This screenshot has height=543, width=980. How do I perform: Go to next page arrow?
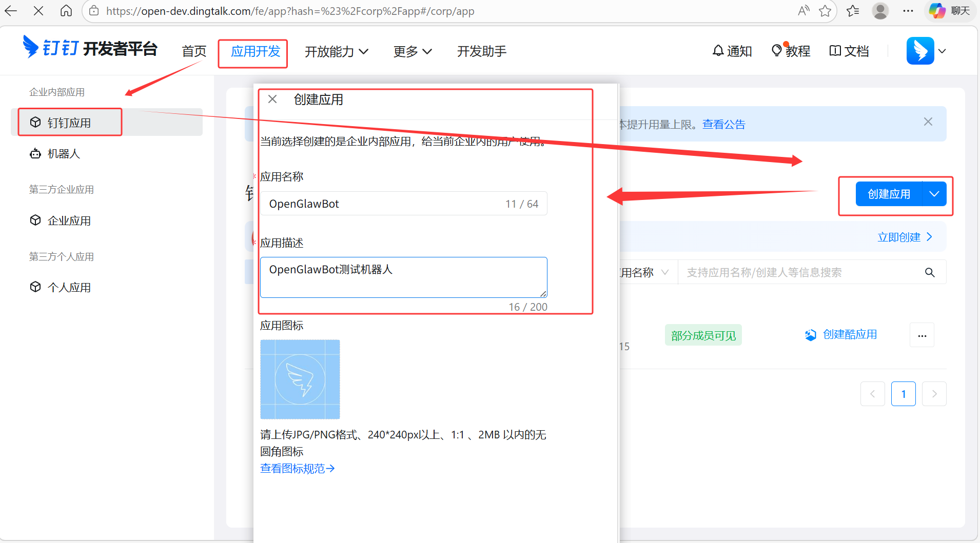click(934, 394)
